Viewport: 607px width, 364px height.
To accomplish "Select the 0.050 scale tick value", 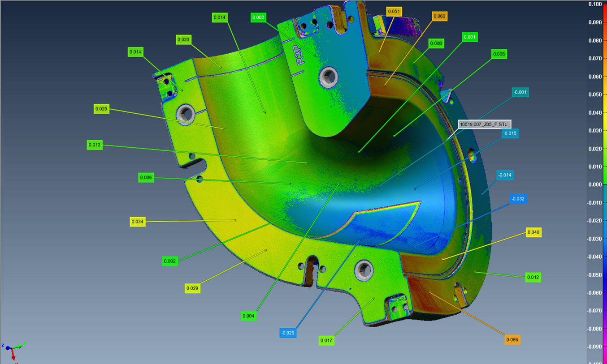I will pos(595,94).
